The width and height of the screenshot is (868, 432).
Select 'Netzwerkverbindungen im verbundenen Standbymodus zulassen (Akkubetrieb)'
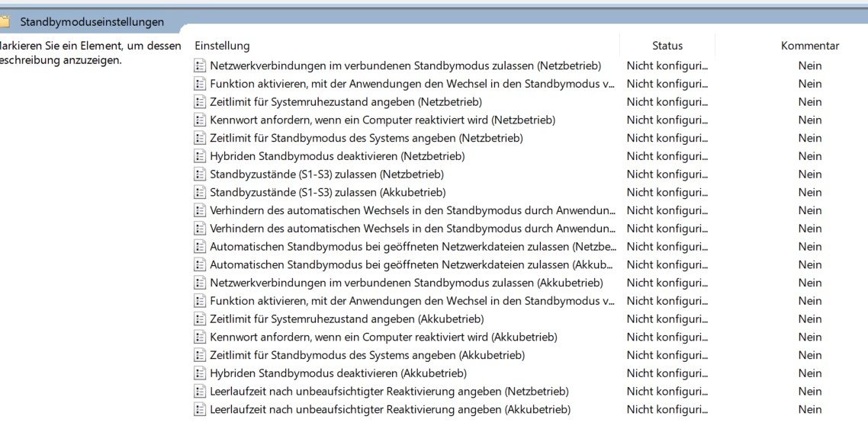click(407, 283)
